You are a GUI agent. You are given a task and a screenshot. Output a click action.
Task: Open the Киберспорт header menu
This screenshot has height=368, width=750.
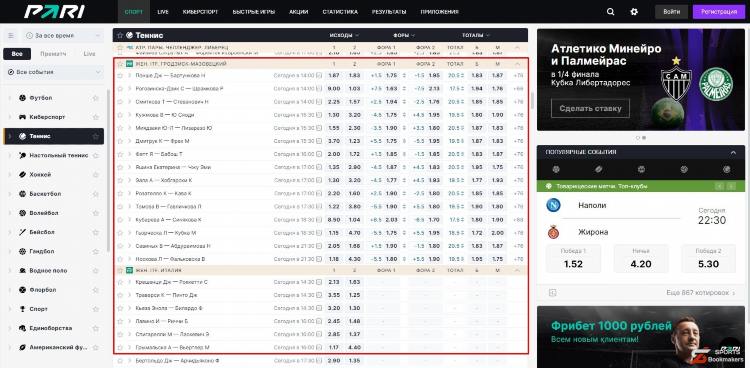tap(200, 12)
